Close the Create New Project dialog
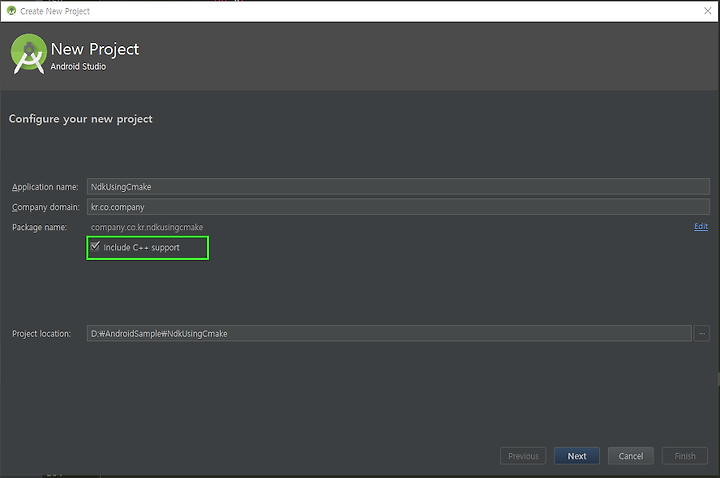Screen dimensions: 720x478 coord(708,11)
